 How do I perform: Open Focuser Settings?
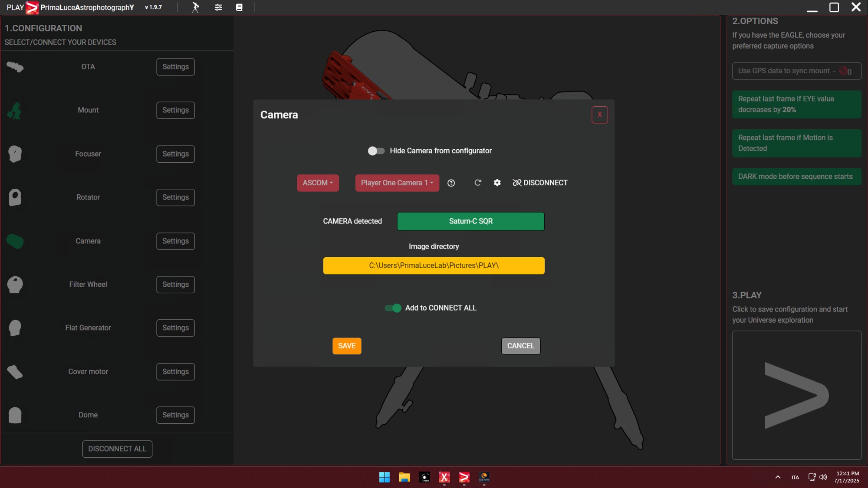tap(175, 154)
